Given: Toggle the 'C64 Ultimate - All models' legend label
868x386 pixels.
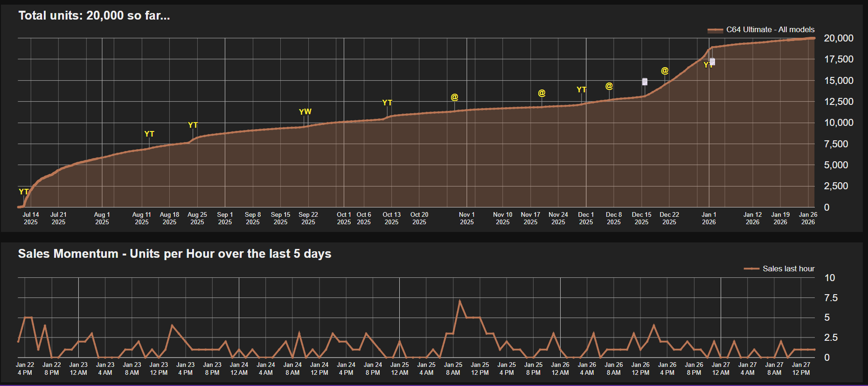Looking at the screenshot, I should pyautogui.click(x=770, y=30).
